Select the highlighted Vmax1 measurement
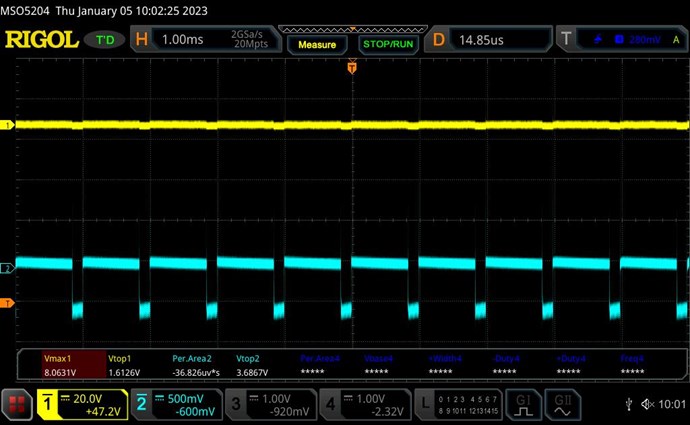The image size is (690, 425). coord(74,365)
